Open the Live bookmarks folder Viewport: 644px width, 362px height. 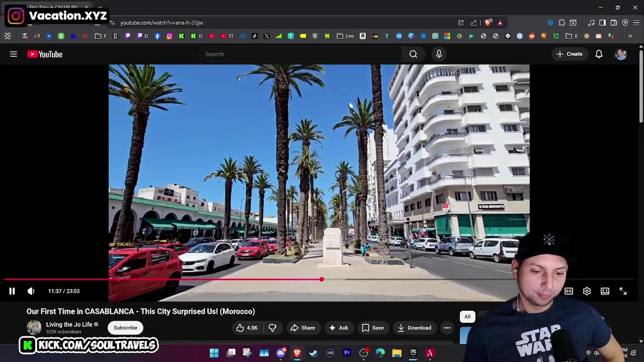click(345, 36)
